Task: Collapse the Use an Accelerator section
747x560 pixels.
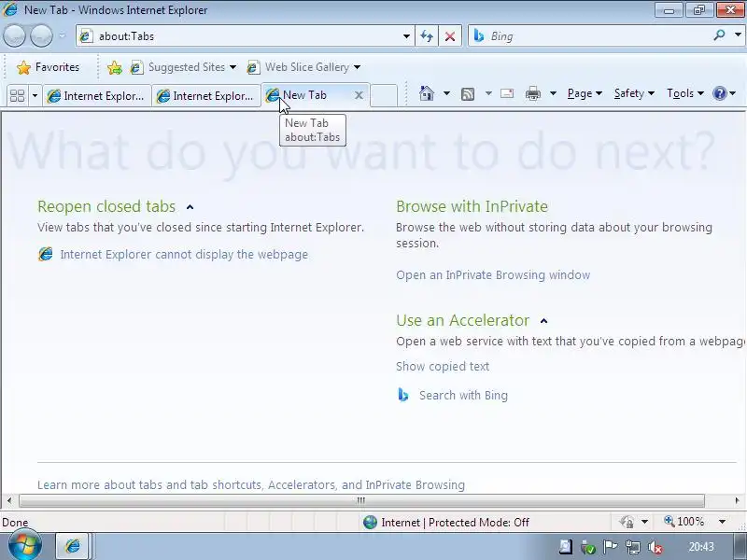Action: point(544,321)
